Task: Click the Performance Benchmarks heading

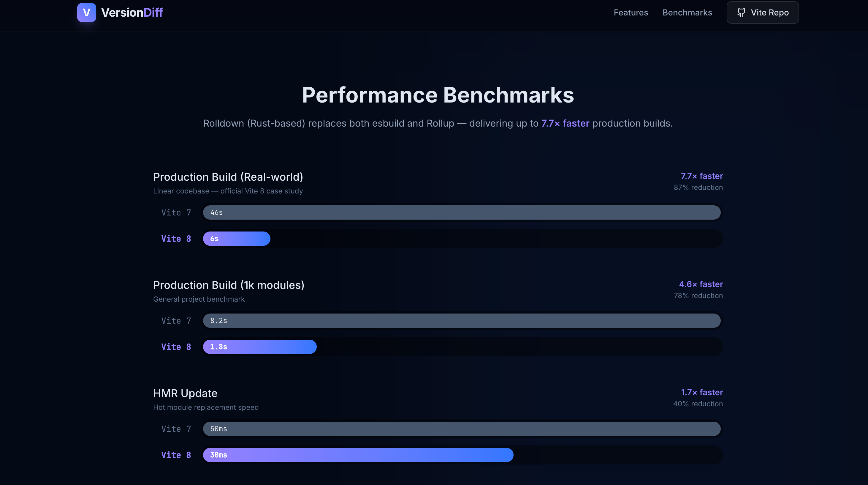Action: click(x=438, y=95)
